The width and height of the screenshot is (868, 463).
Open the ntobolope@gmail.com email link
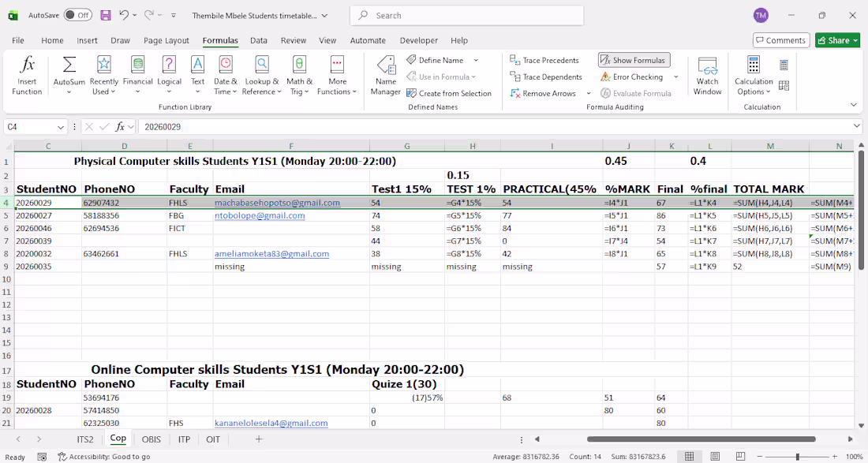[x=260, y=215]
